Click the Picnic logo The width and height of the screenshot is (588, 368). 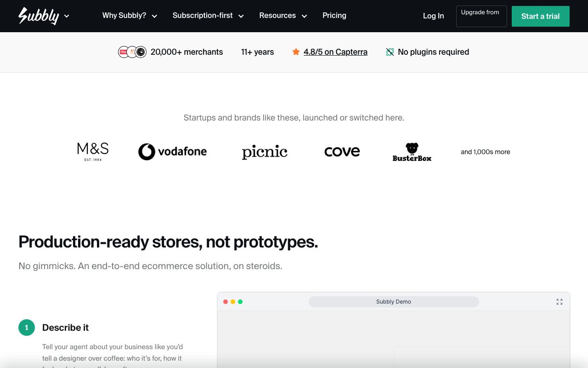(265, 152)
